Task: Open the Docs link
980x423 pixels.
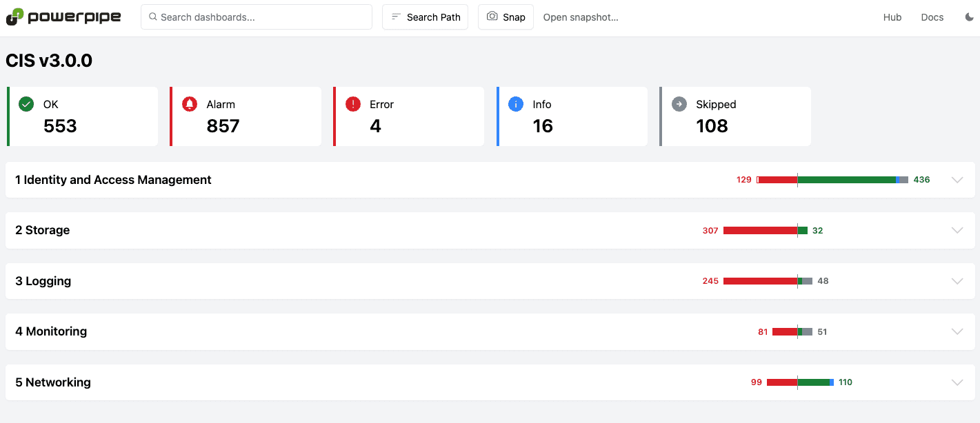Action: (x=932, y=17)
